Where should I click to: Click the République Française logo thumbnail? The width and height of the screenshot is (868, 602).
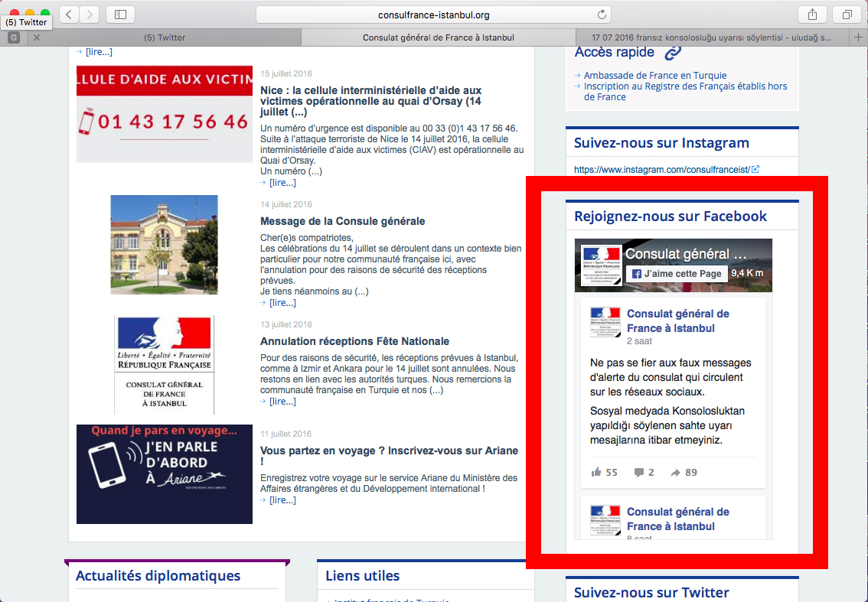pos(164,365)
